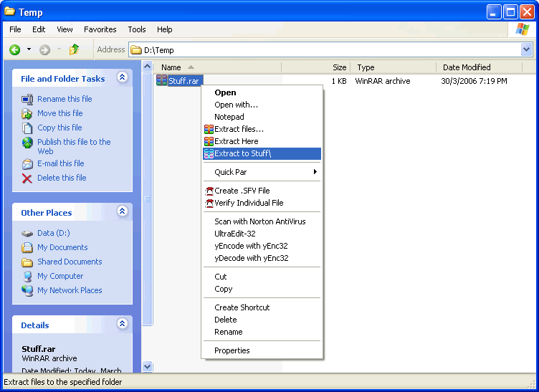Click the Stuff.rar WinRAR archive icon
This screenshot has height=392, width=539.
pos(161,81)
